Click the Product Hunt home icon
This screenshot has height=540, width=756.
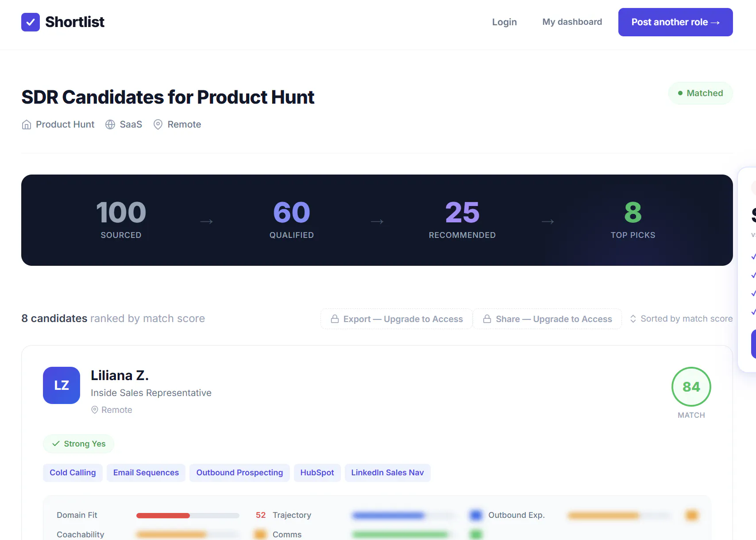(27, 124)
